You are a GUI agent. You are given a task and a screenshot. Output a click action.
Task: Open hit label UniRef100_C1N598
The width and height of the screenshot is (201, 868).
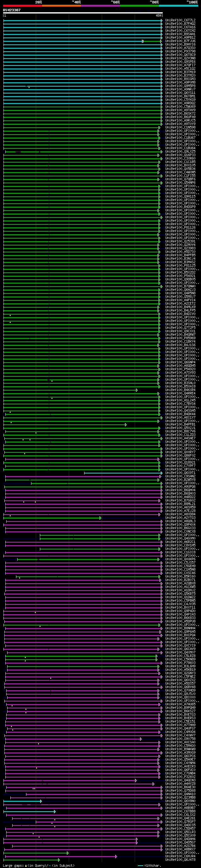tap(180, 127)
